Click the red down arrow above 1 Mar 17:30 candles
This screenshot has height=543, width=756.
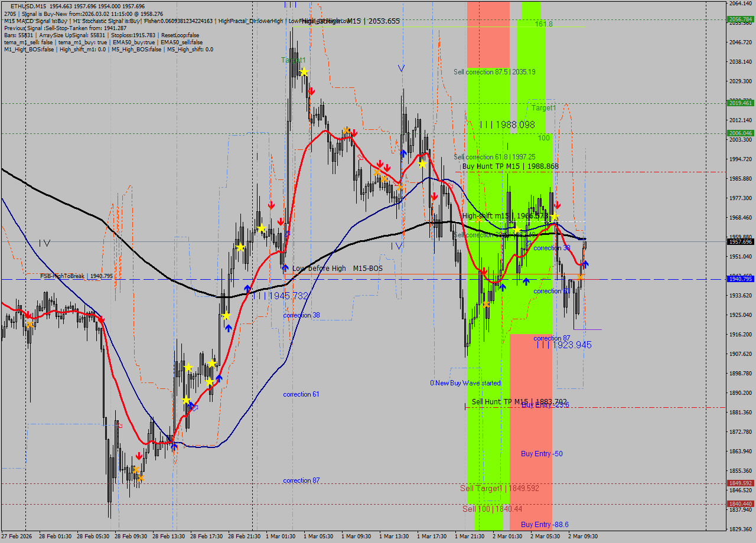(434, 197)
